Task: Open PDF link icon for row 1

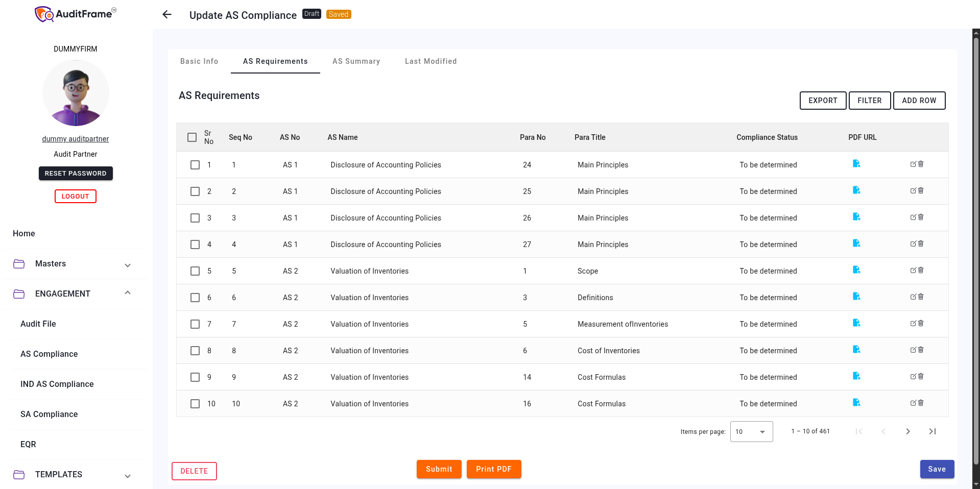Action: point(856,164)
